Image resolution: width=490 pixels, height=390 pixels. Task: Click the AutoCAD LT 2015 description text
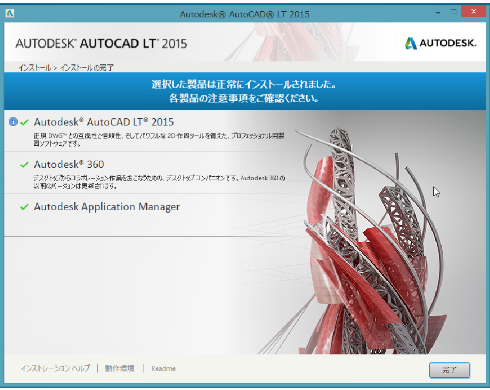pos(159,140)
